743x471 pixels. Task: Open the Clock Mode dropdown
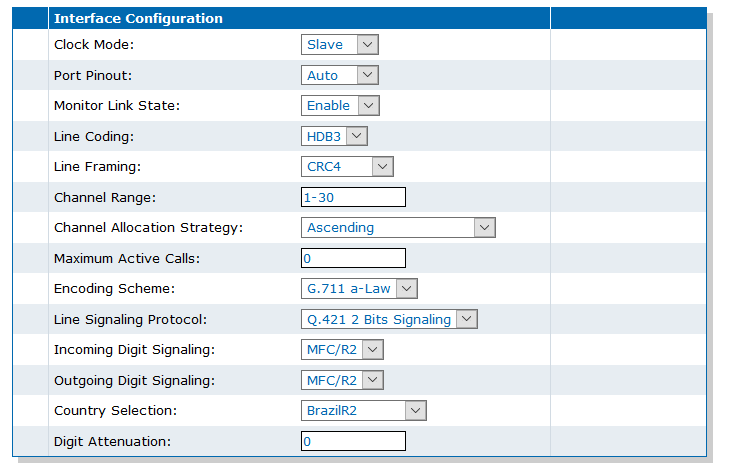(340, 45)
